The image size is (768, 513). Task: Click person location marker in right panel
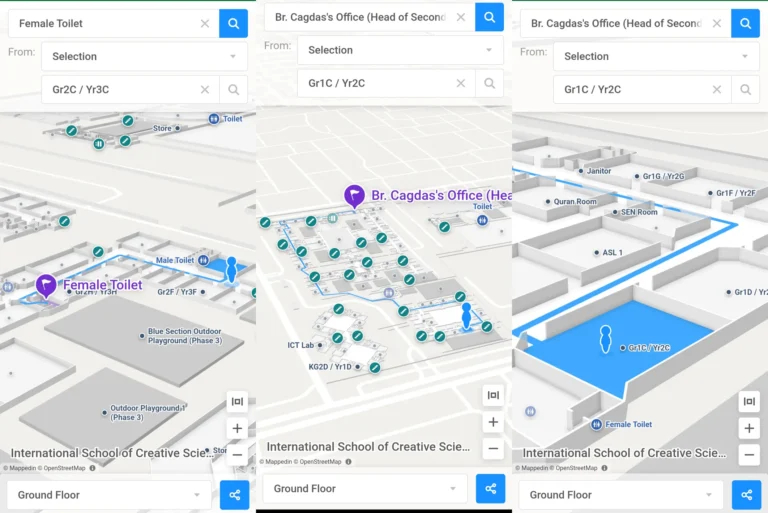(605, 339)
